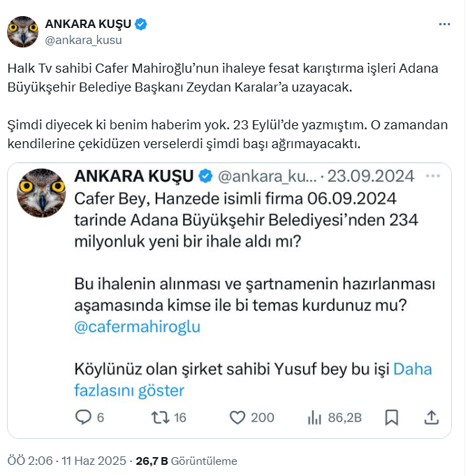The height and width of the screenshot is (476, 468).
Task: Click the retweet icon showing 16
Action: tap(161, 417)
